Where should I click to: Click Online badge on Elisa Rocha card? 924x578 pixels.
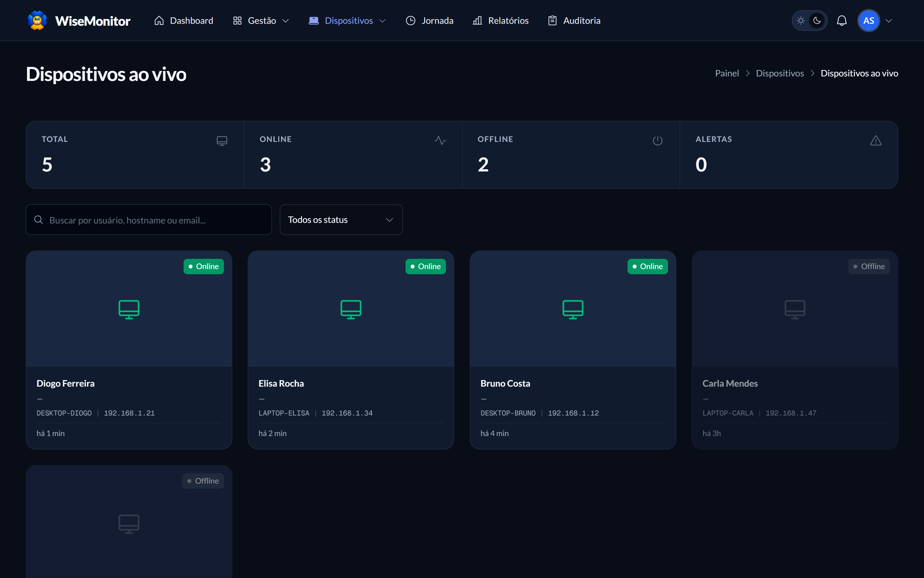[x=425, y=267]
